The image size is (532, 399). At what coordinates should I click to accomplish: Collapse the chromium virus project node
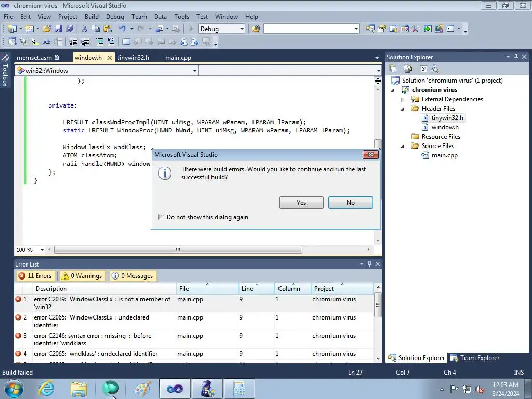(393, 90)
